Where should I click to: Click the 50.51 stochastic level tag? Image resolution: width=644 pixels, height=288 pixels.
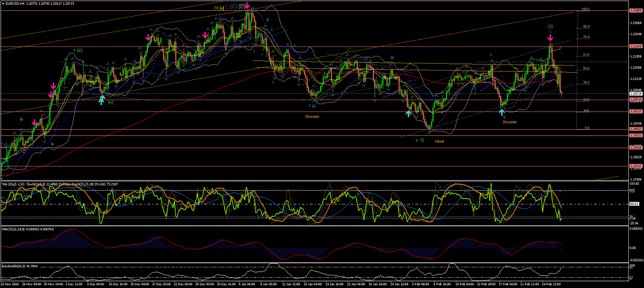click(634, 204)
